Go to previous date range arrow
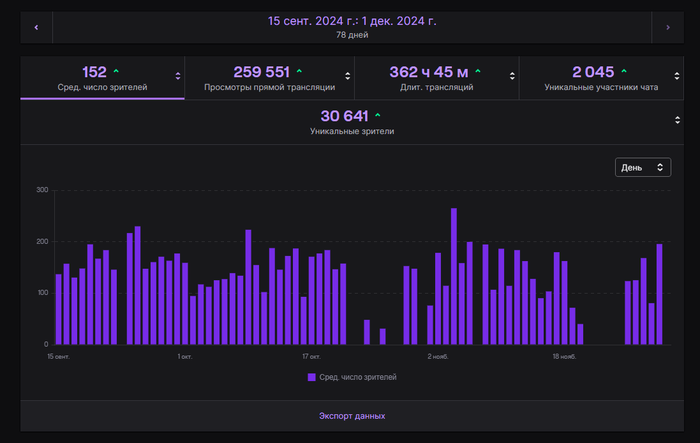Image resolution: width=700 pixels, height=443 pixels. [36, 27]
